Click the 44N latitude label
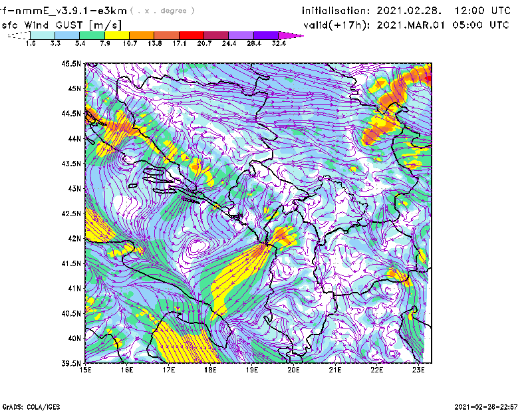Screen dimensions: 532x411 [74, 138]
